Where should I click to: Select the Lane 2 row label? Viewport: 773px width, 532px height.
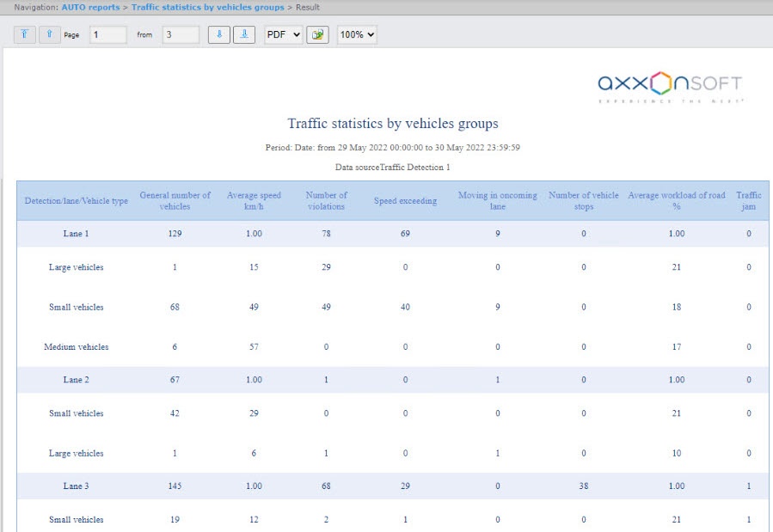click(76, 380)
